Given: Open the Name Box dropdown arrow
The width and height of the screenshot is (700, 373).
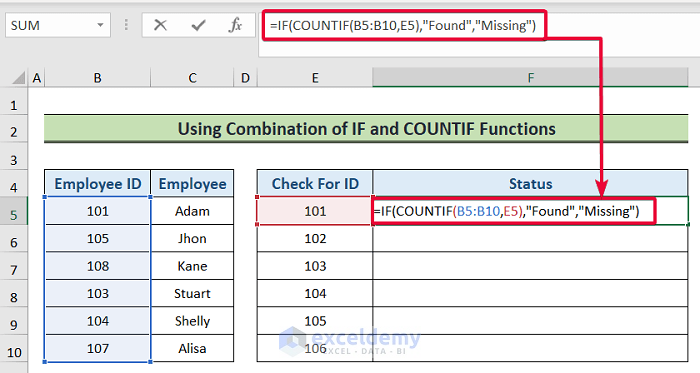Looking at the screenshot, I should (x=100, y=25).
